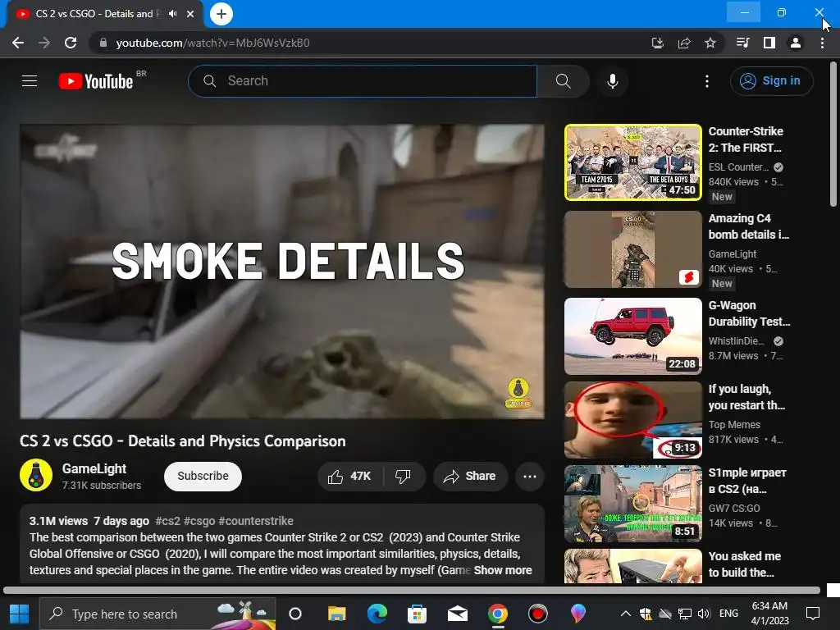The image size is (840, 630).
Task: Open the #cs2 hashtag link
Action: (167, 521)
